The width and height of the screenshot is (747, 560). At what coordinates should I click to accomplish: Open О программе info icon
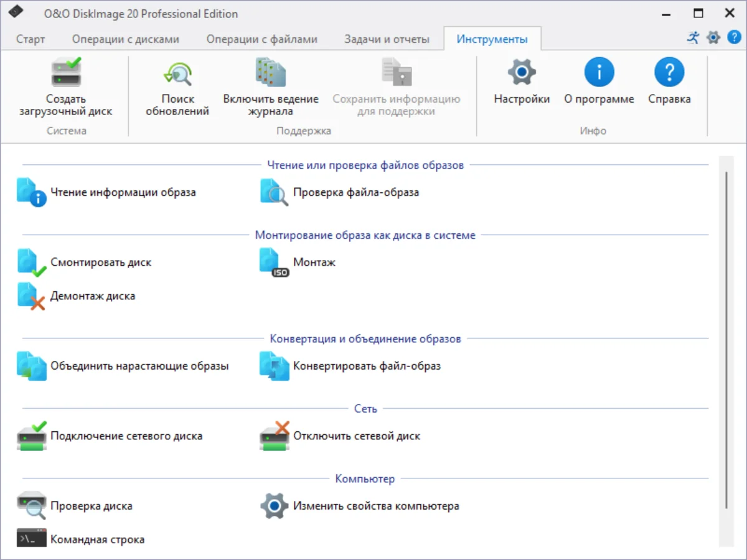pyautogui.click(x=599, y=73)
